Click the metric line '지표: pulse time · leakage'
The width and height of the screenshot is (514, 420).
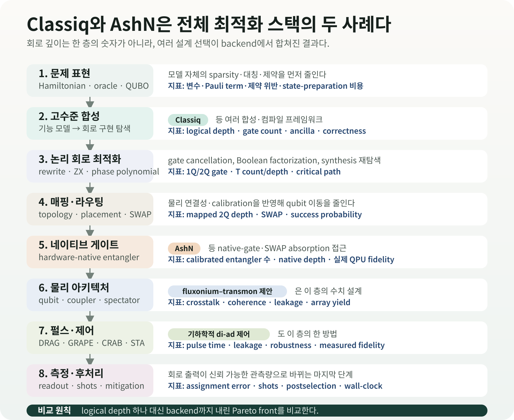(x=276, y=345)
